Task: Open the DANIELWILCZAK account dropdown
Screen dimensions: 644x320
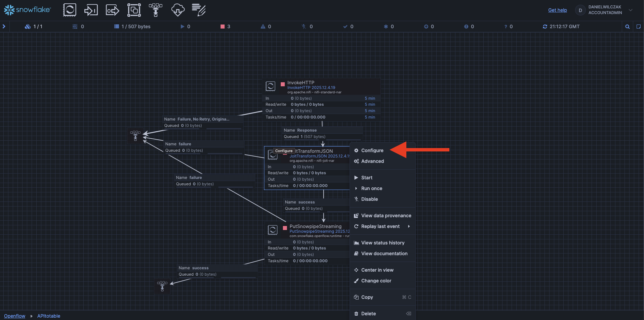Action: 631,10
